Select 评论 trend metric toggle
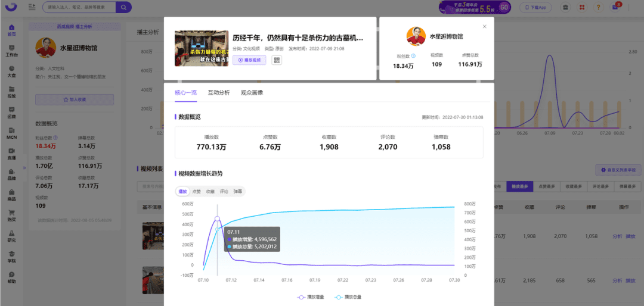The width and height of the screenshot is (644, 306). point(224,191)
